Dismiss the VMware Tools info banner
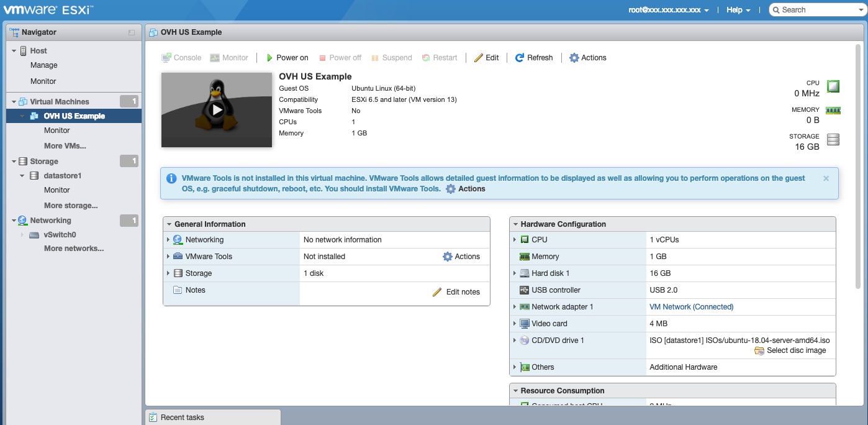This screenshot has width=868, height=425. (x=826, y=178)
